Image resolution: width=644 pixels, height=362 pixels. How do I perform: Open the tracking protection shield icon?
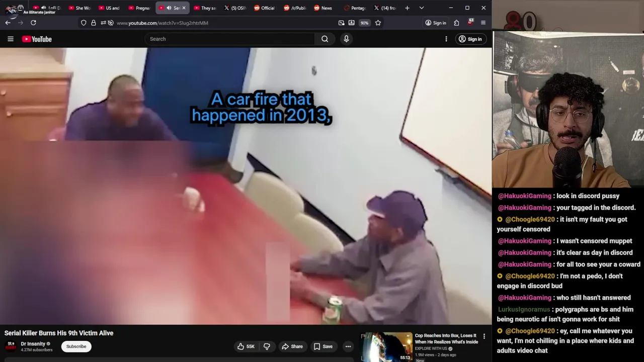[84, 23]
